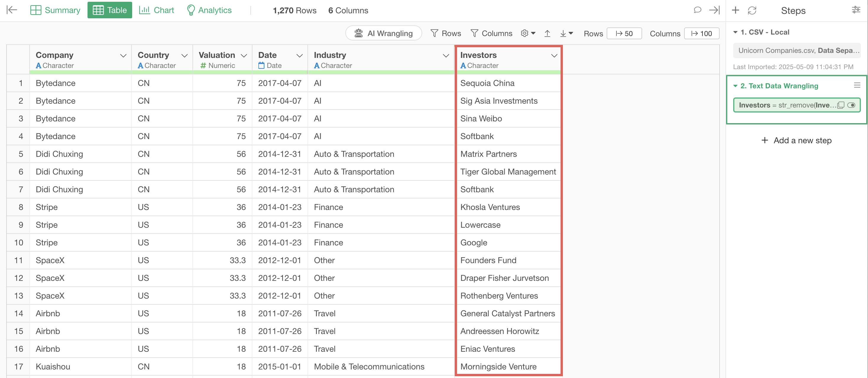The height and width of the screenshot is (378, 868).
Task: Open the Chart view
Action: (x=156, y=10)
